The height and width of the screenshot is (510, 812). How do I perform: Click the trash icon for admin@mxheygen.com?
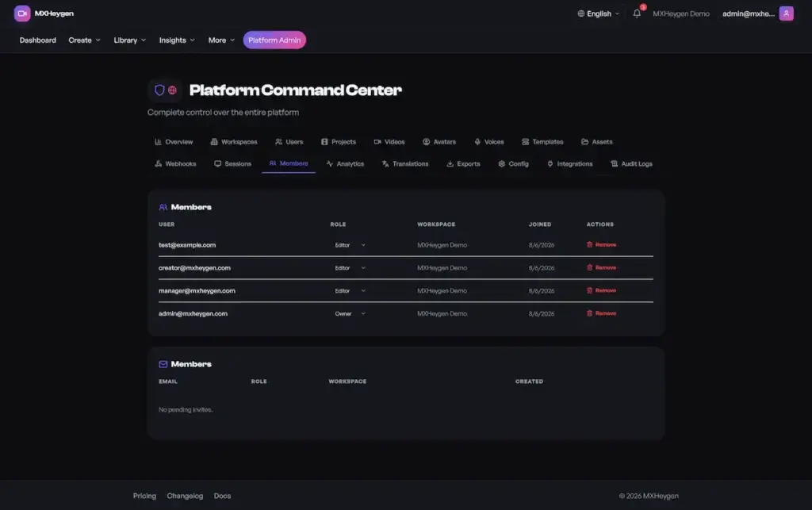[x=589, y=313]
